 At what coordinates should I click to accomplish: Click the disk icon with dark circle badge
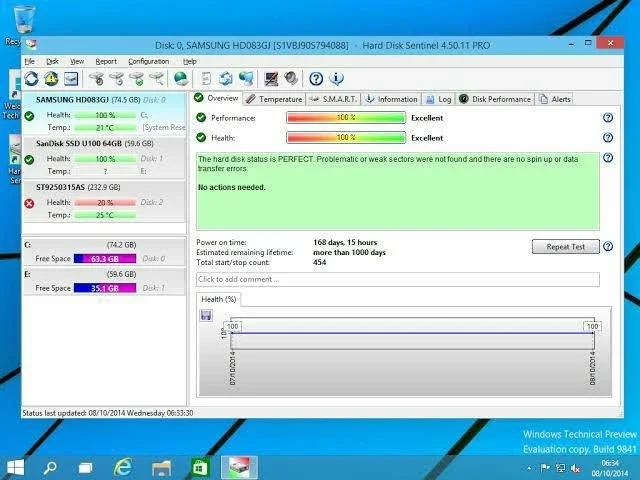tap(97, 78)
